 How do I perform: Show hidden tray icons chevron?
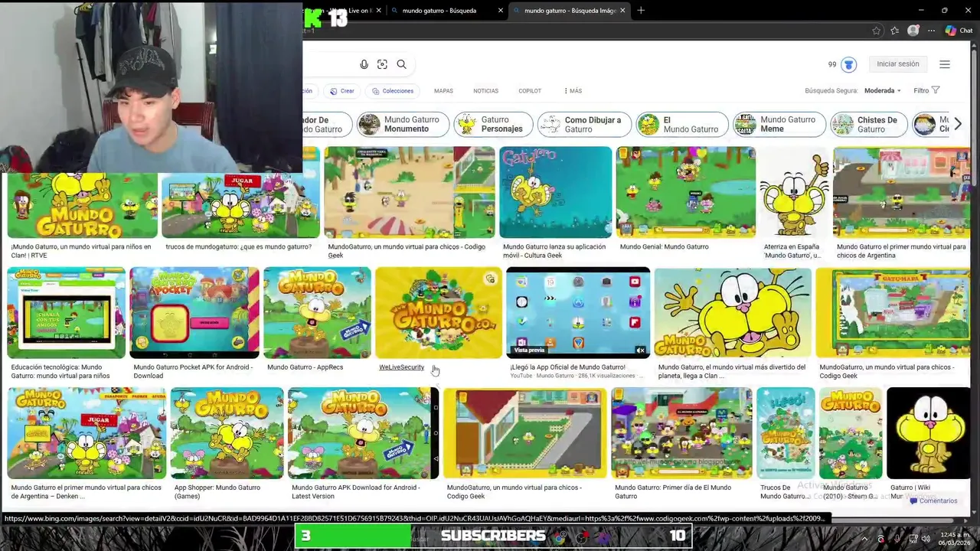point(865,539)
